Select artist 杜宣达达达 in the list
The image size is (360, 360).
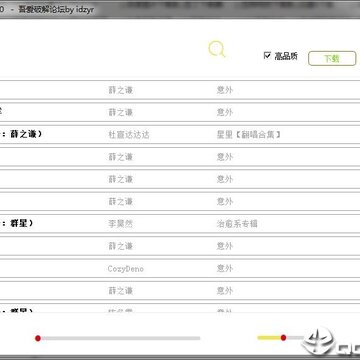click(x=129, y=135)
